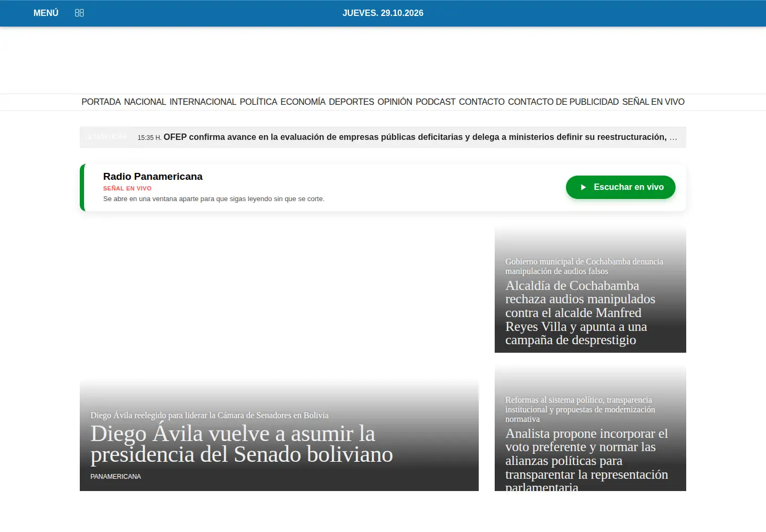Select POLÍTICA in navigation bar
Screen dimensions: 766x532
[x=259, y=102]
